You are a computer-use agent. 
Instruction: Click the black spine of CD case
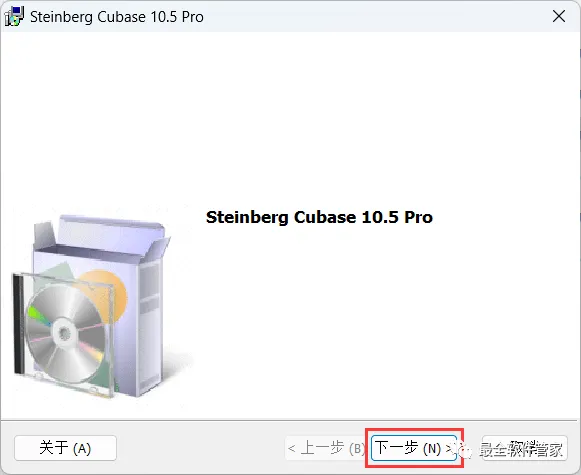pyautogui.click(x=19, y=323)
